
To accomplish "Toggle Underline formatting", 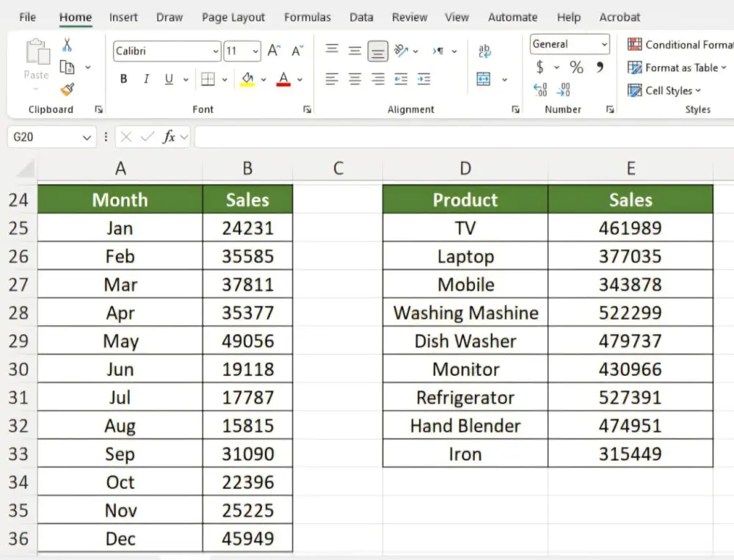I will coord(169,79).
